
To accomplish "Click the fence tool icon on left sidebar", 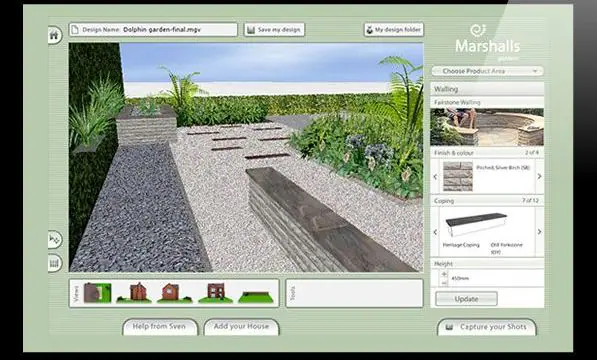I will [55, 263].
